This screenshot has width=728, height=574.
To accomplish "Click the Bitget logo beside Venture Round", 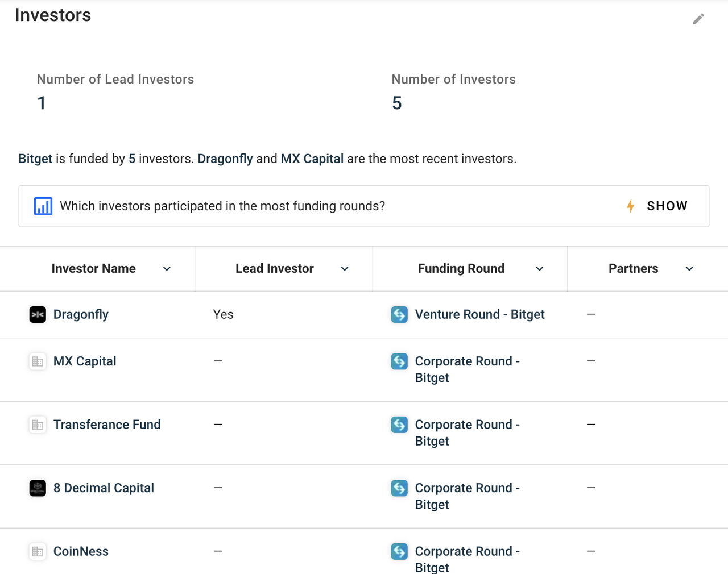I will click(399, 314).
